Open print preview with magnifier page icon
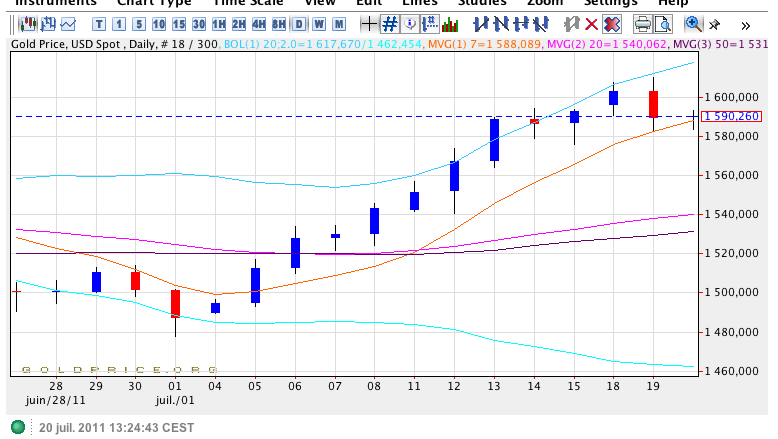The width and height of the screenshot is (778, 439). point(664,24)
